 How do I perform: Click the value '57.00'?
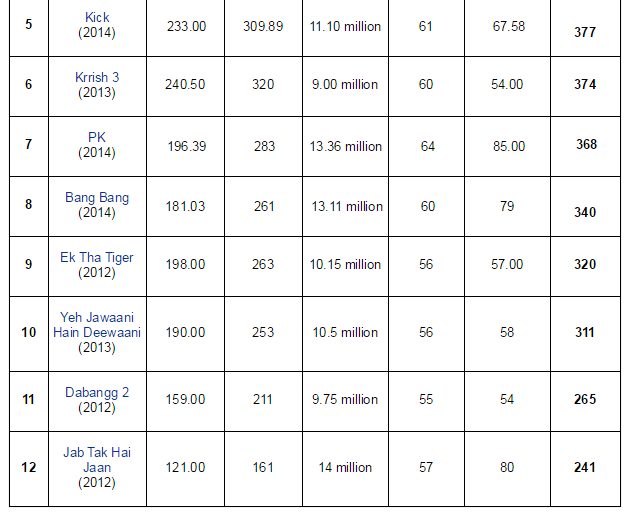[507, 265]
